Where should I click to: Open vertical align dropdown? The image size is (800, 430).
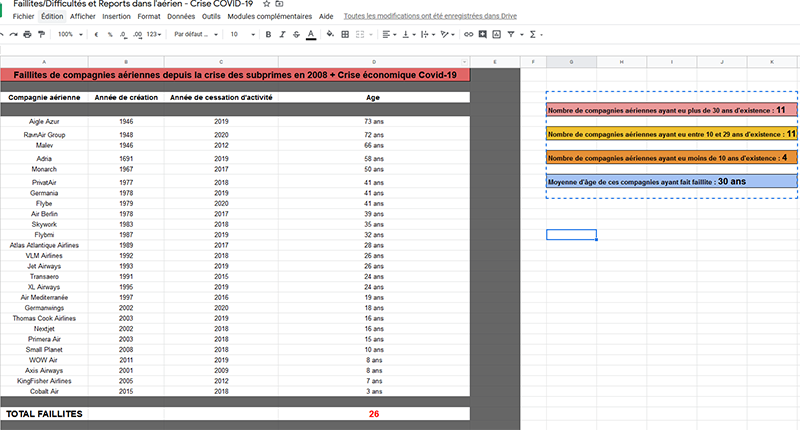409,34
